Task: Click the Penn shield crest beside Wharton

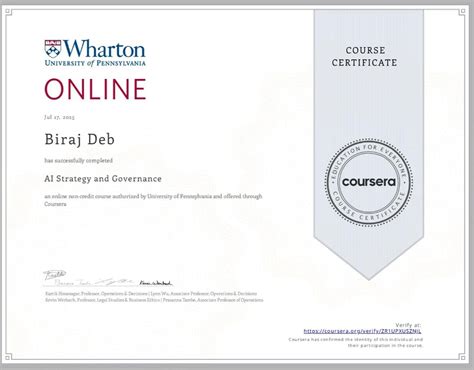Action: pyautogui.click(x=53, y=49)
